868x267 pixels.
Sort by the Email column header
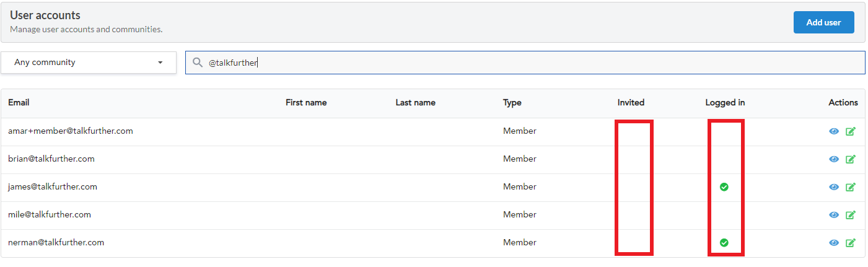click(x=19, y=103)
